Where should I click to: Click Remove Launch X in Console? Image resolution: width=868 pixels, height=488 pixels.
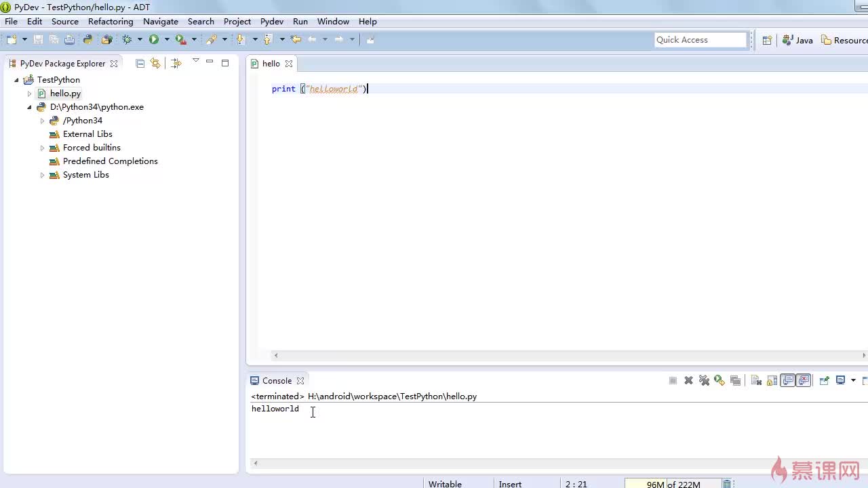688,380
